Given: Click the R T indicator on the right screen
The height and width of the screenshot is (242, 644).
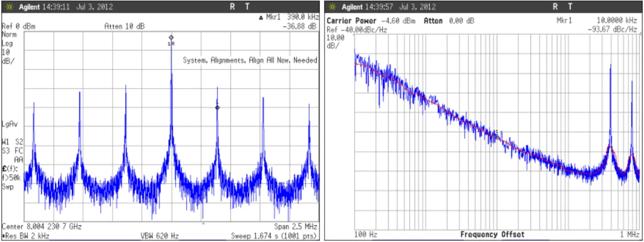Looking at the screenshot, I should click(563, 7).
